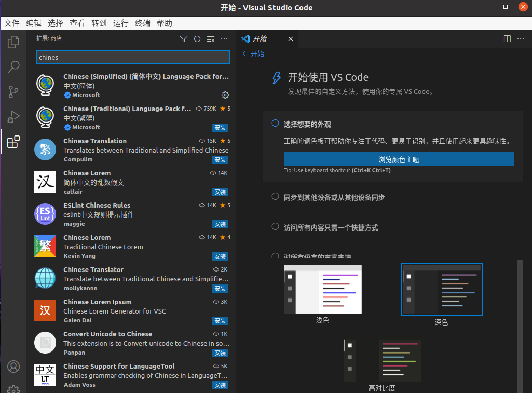Open the Explorer view in activity bar

click(13, 42)
